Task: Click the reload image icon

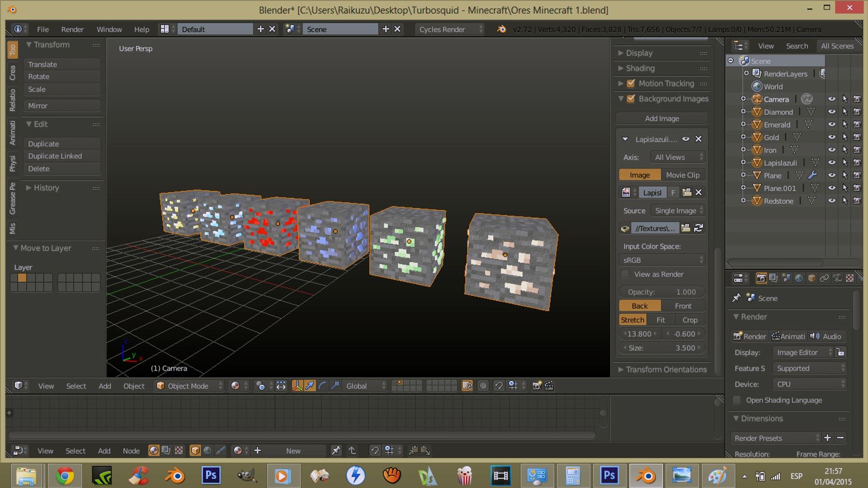Action: coord(698,228)
